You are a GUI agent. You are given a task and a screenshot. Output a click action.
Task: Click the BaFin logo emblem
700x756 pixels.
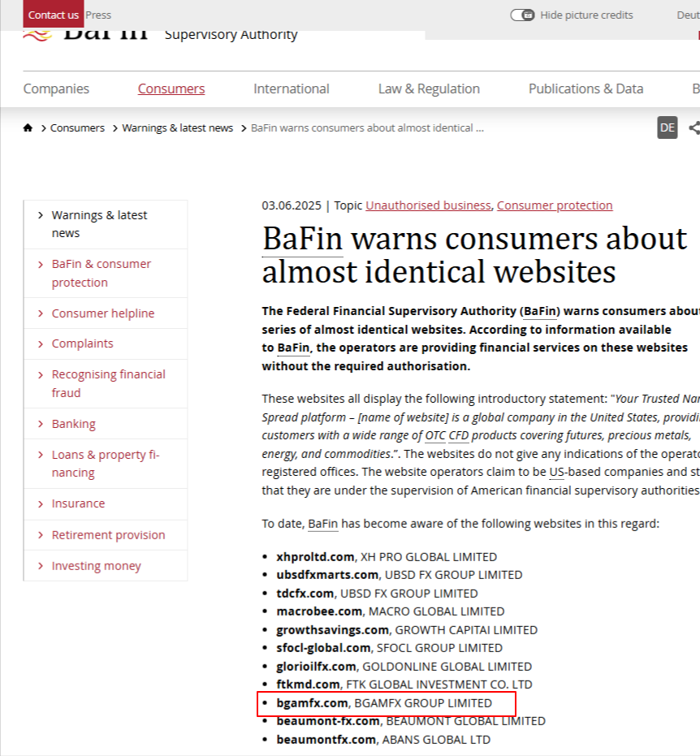point(37,36)
